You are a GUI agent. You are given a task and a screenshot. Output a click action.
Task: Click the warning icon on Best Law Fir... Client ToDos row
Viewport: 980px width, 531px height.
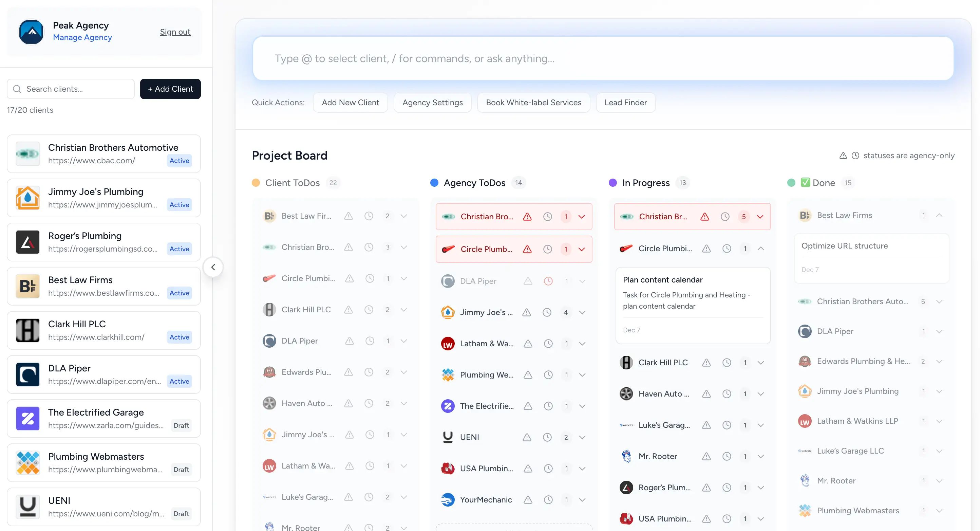(348, 216)
